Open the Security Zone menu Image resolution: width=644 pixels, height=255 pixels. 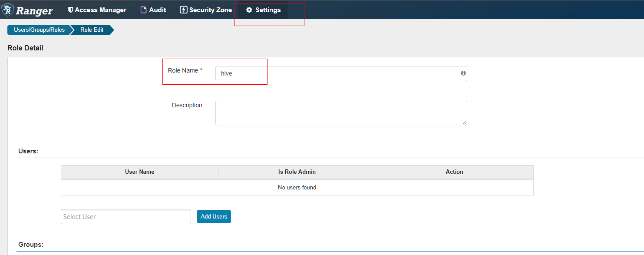206,10
